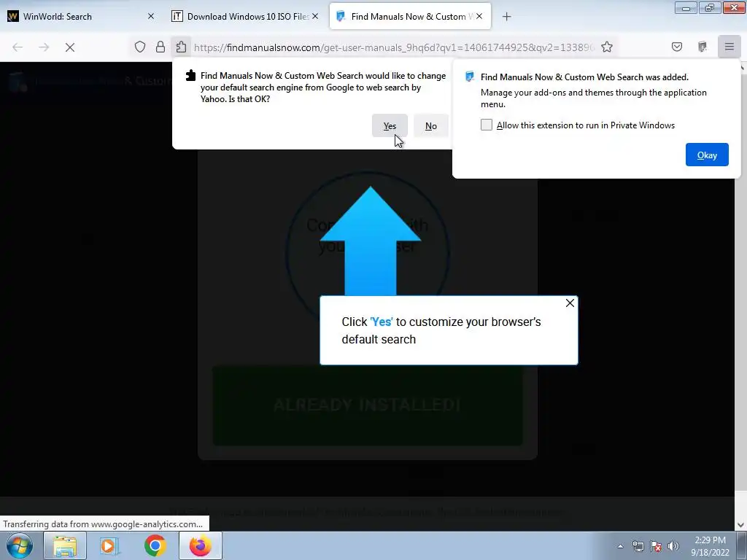Viewport: 747px width, 560px height.
Task: Close the Find Manuals Now tab
Action: 479,16
